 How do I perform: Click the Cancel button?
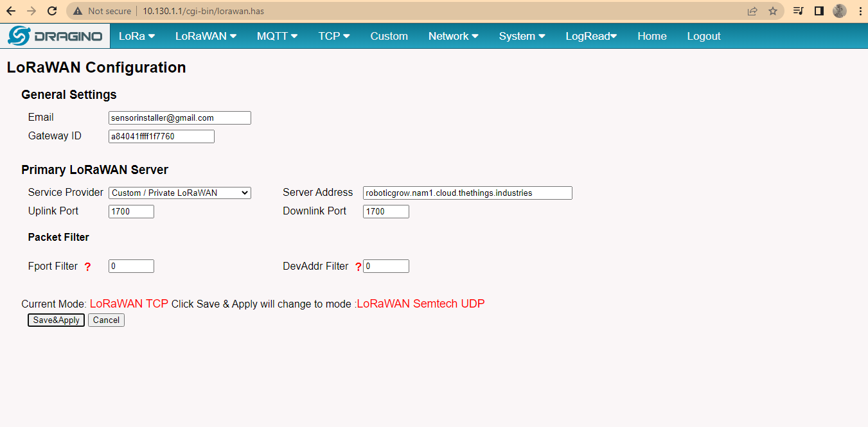pyautogui.click(x=106, y=320)
